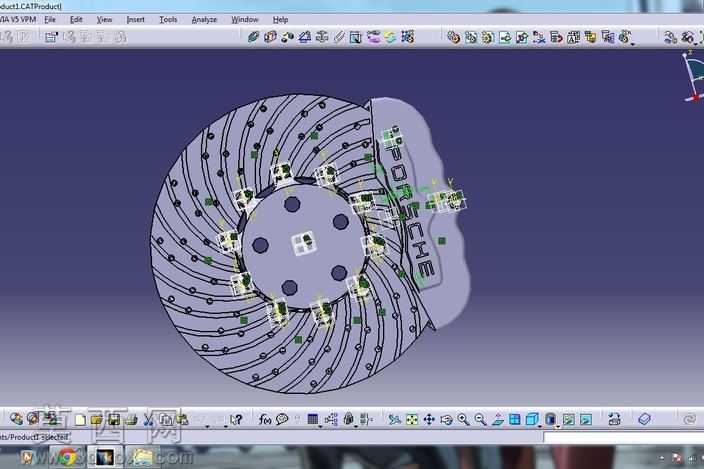Open the Tools menu
The height and width of the screenshot is (469, 704).
click(168, 20)
